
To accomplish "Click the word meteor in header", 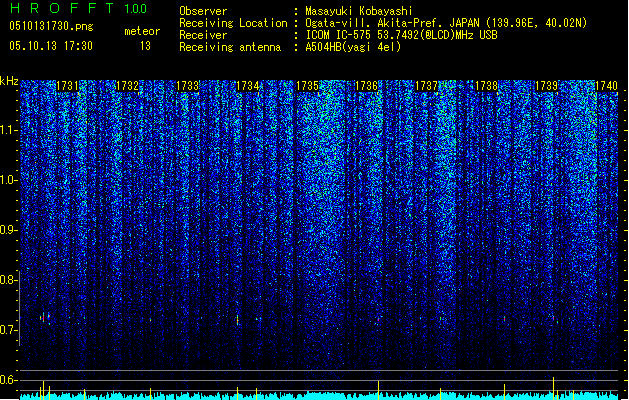I will coord(142,31).
